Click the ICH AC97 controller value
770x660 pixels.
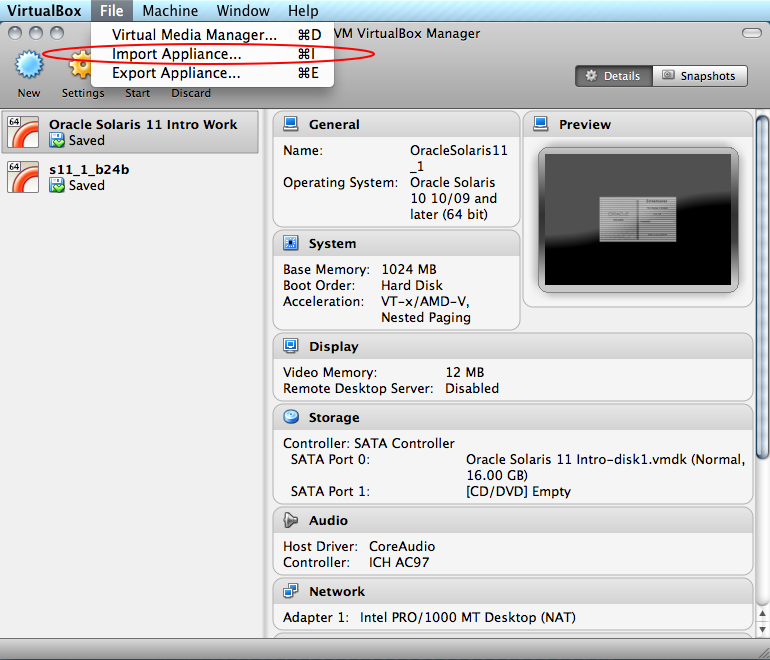coord(399,562)
